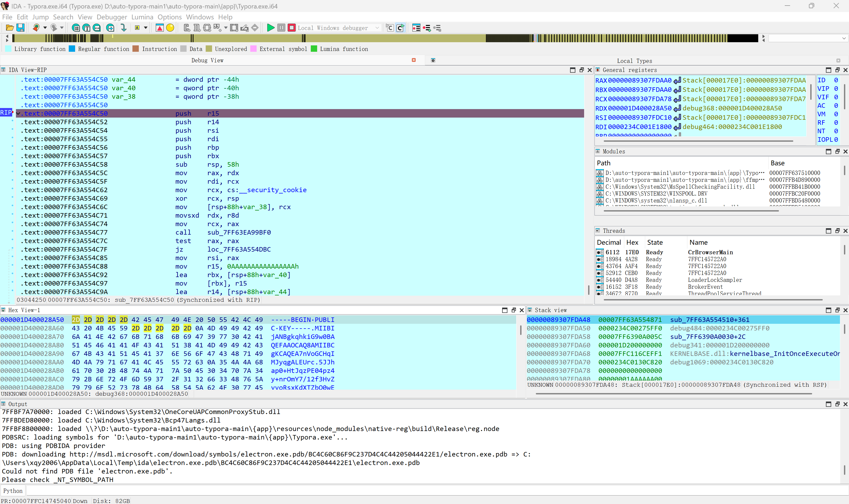This screenshot has width=849, height=504.
Task: Click the text search 'T' toolbar icon
Action: click(x=87, y=28)
